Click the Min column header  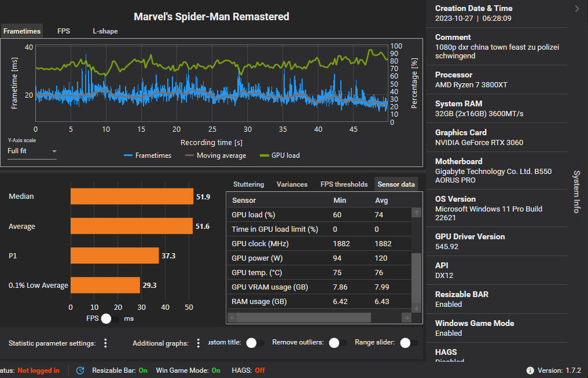click(340, 201)
